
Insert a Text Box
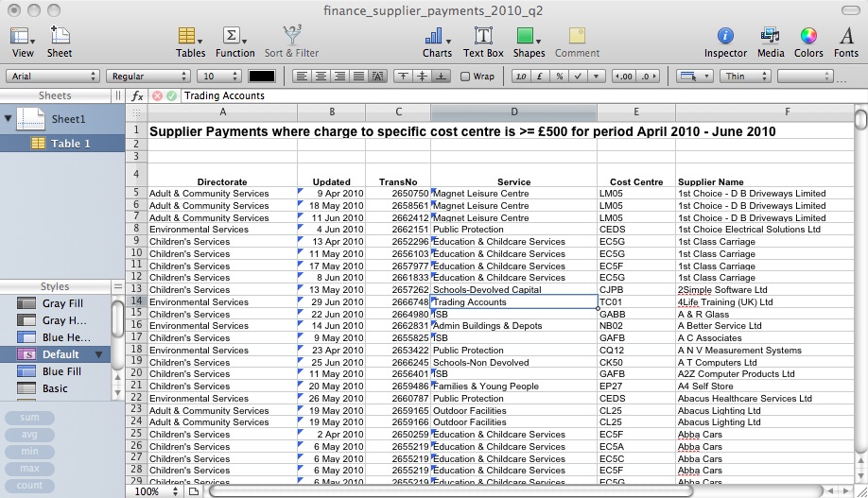tap(483, 43)
